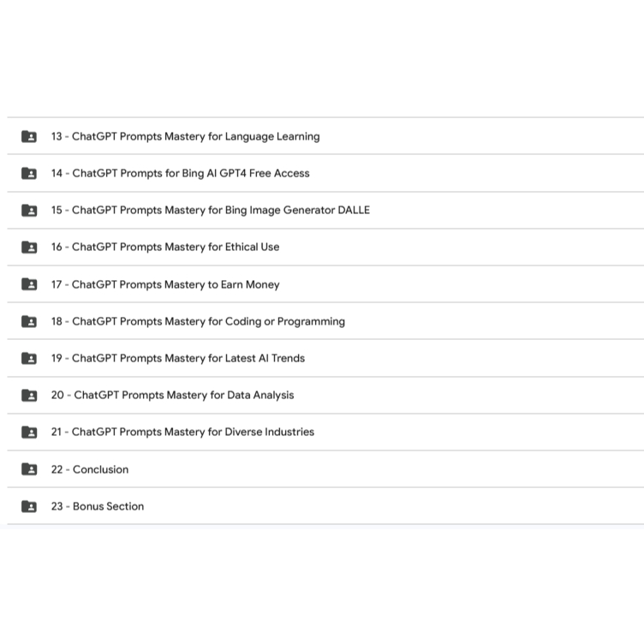Click shared folder icon for section 18
This screenshot has width=644, height=644.
[x=29, y=321]
